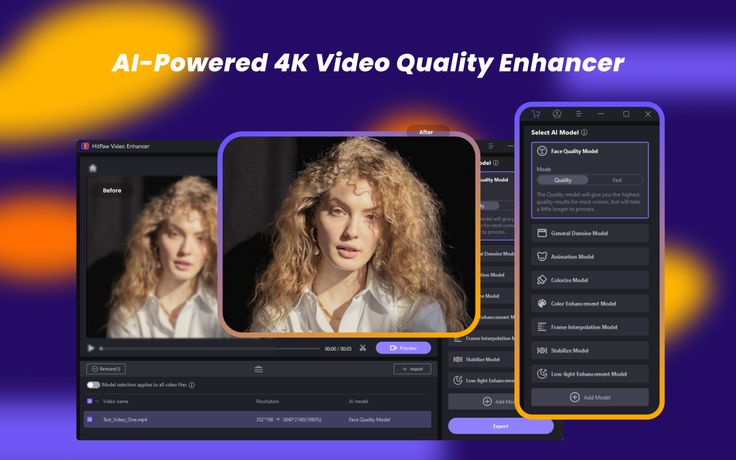Go to the home screen icon

pos(93,168)
